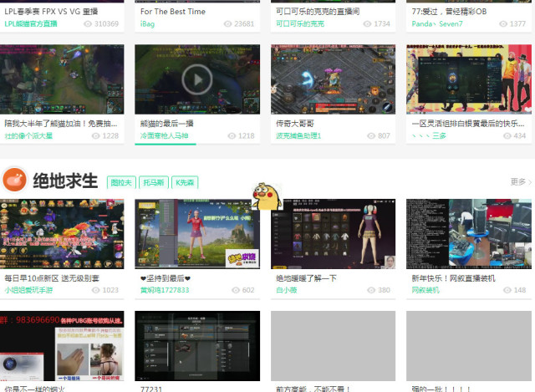The width and height of the screenshot is (535, 392).
Task: Click 更多 to see more streams
Action: click(x=521, y=181)
